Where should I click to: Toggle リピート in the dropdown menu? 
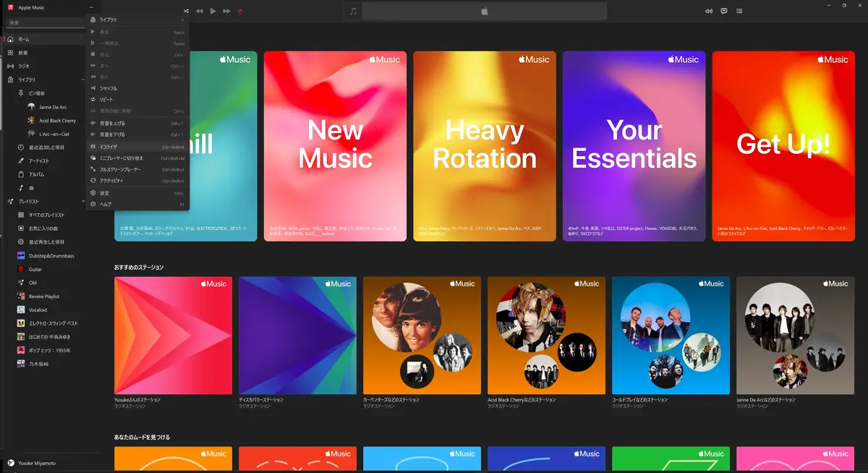(x=137, y=99)
